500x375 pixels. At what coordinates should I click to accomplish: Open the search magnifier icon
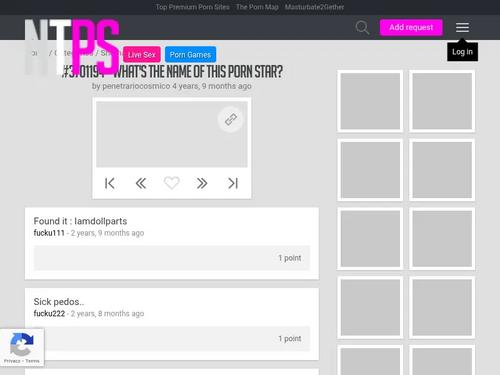point(362,27)
